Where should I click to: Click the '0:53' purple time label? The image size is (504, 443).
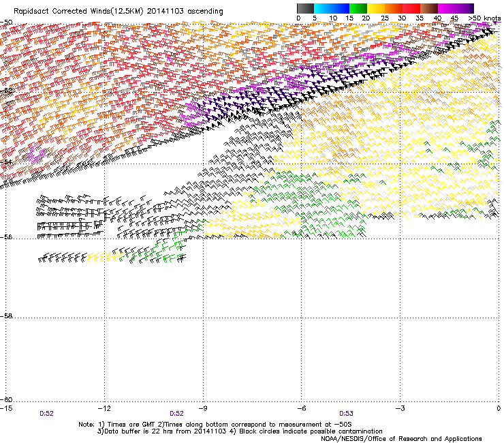point(346,414)
